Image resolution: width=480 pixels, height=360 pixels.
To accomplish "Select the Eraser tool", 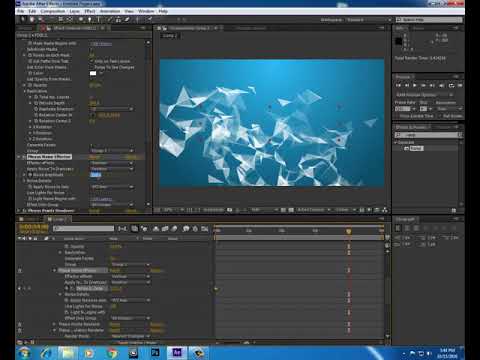I will (127, 20).
